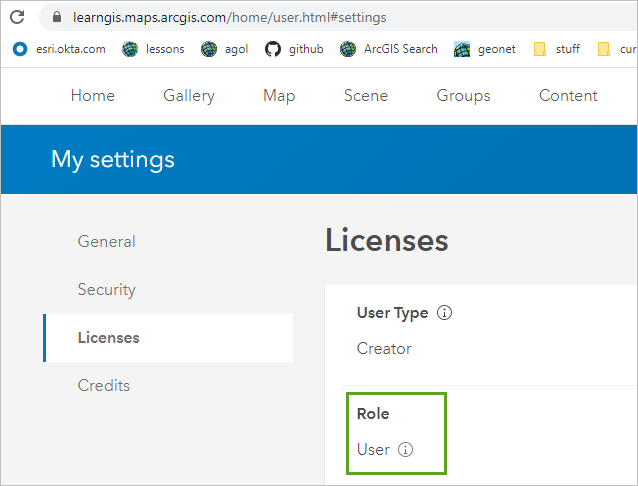Click the browser reload icon
The image size is (638, 486).
16,17
